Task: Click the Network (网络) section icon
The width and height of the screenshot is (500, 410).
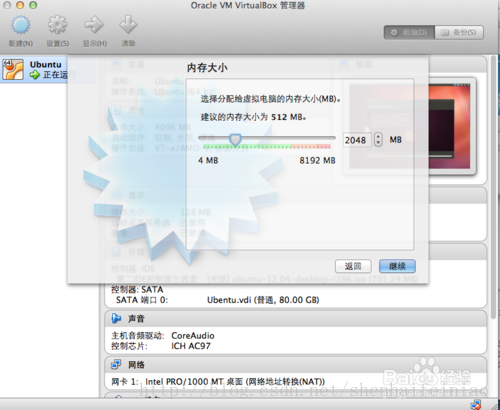Action: (x=116, y=365)
